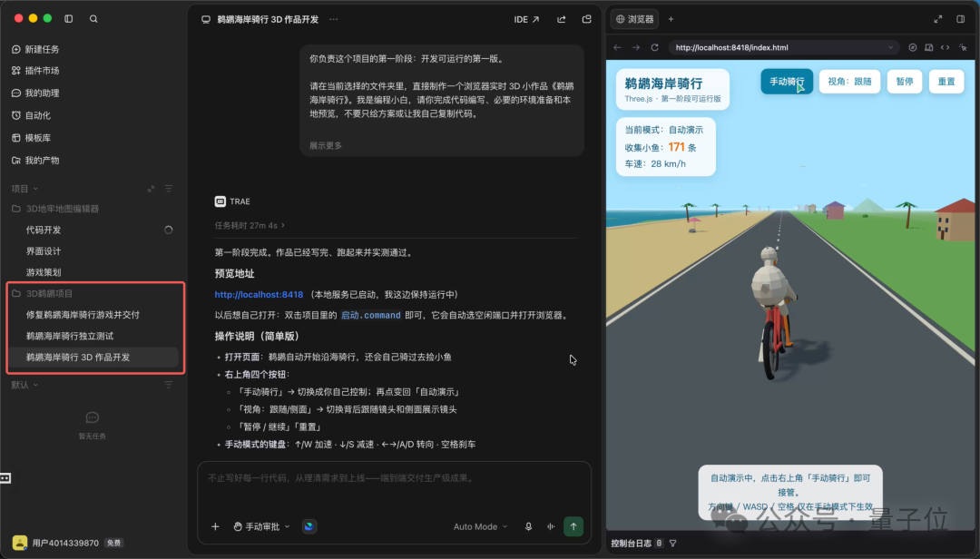The width and height of the screenshot is (980, 559).
Task: Click the plus attach icon in chat input
Action: 215,526
